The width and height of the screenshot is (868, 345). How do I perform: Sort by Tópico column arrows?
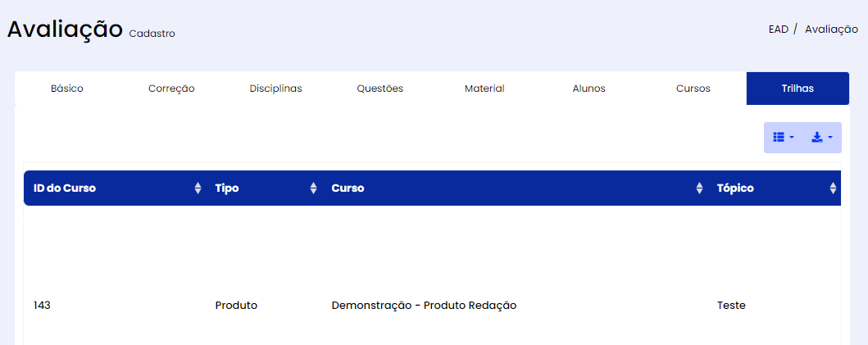833,188
